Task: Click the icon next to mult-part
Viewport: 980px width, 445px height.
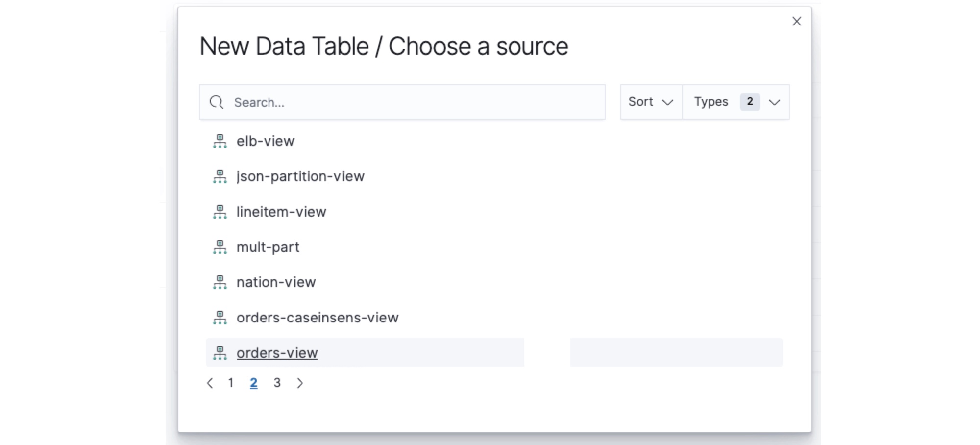Action: click(x=220, y=247)
